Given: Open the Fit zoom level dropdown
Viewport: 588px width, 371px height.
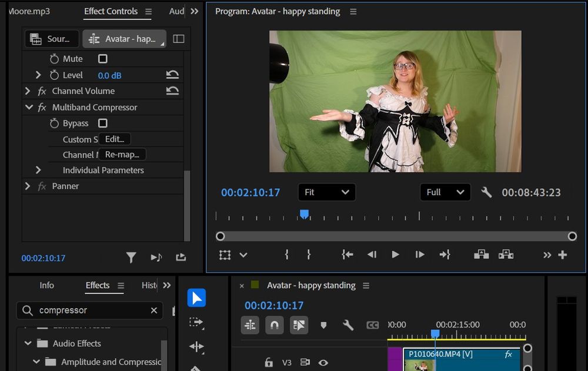Looking at the screenshot, I should click(x=326, y=192).
